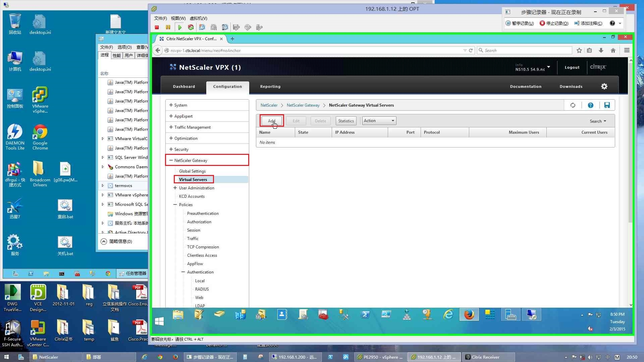Click the green play VM button
Screen dimensions: 644x362
(180, 27)
